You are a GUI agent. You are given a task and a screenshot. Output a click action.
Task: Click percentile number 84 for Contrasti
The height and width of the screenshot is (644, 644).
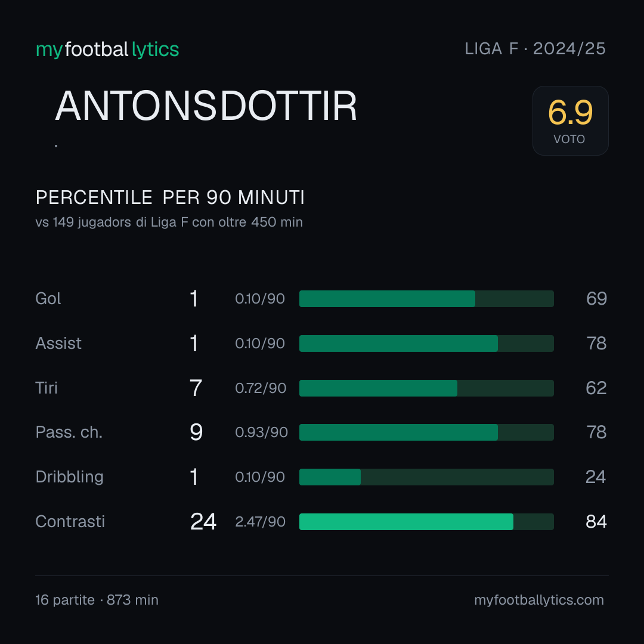pyautogui.click(x=596, y=522)
